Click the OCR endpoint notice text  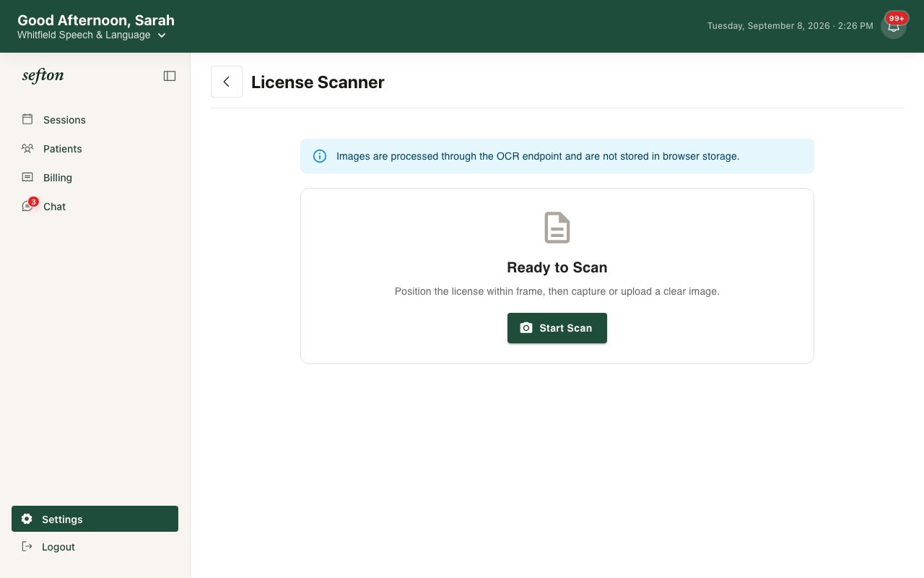538,156
